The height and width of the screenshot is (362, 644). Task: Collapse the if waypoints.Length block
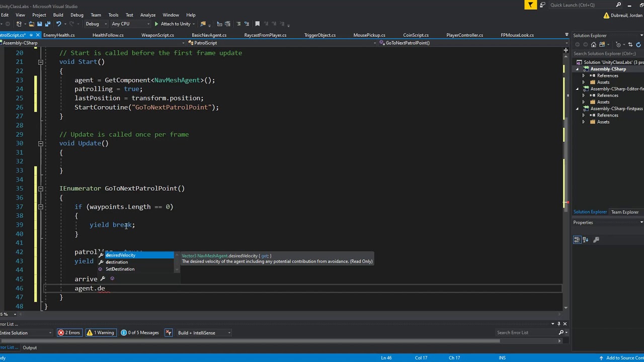[x=40, y=207]
